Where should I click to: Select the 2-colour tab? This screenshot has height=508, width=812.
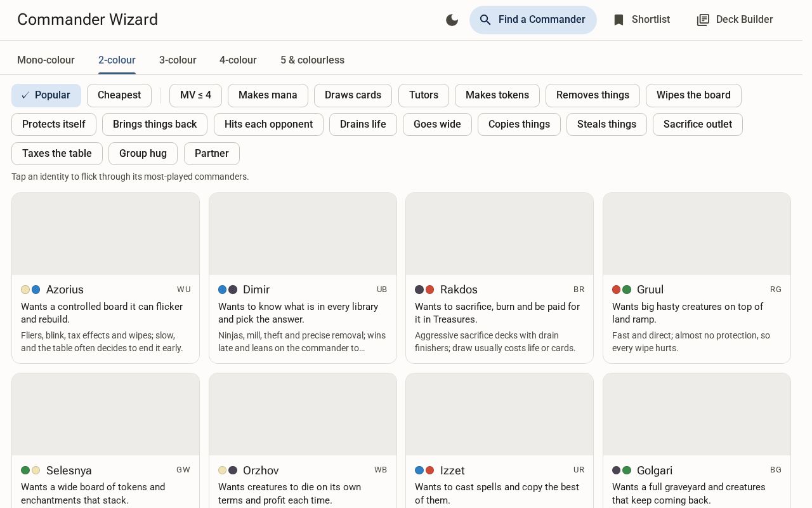click(x=117, y=60)
